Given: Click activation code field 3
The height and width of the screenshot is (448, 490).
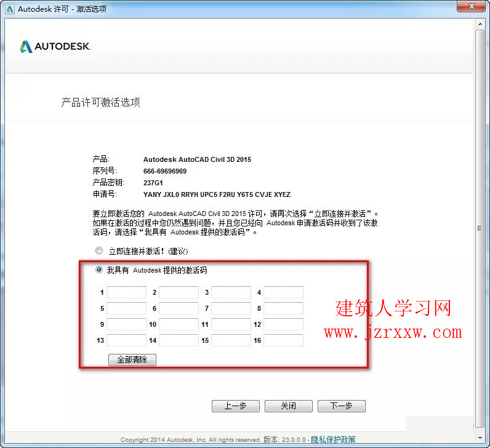Looking at the screenshot, I should click(x=231, y=292).
